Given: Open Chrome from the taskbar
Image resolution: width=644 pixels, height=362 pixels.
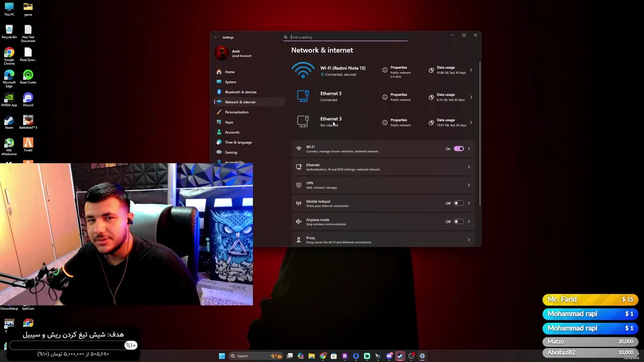Looking at the screenshot, I should tap(323, 356).
